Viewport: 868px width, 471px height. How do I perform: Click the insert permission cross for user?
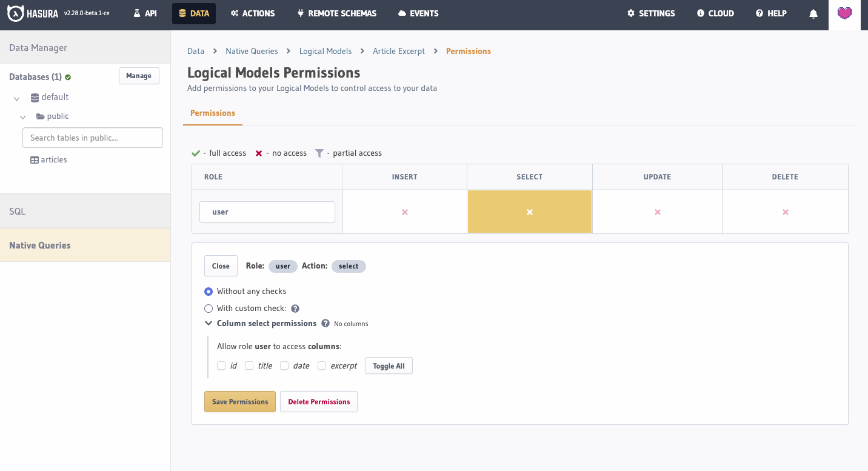[405, 212]
